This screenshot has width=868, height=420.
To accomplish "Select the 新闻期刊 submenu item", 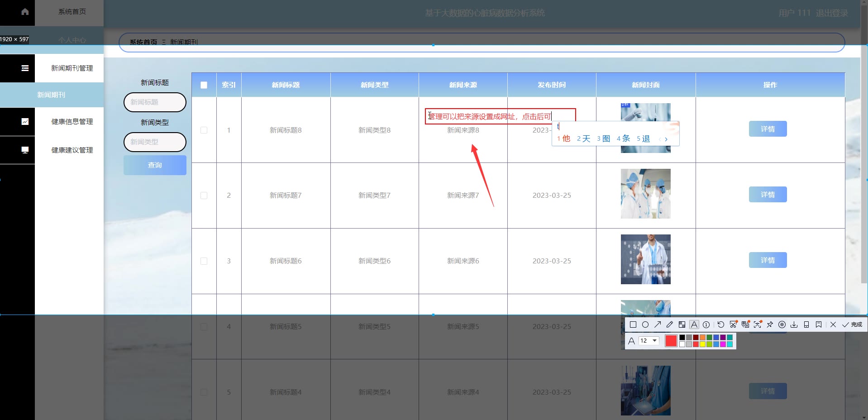I will pyautogui.click(x=51, y=95).
